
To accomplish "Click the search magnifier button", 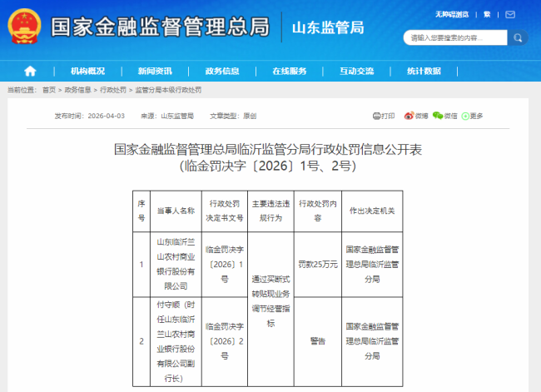I will [518, 37].
